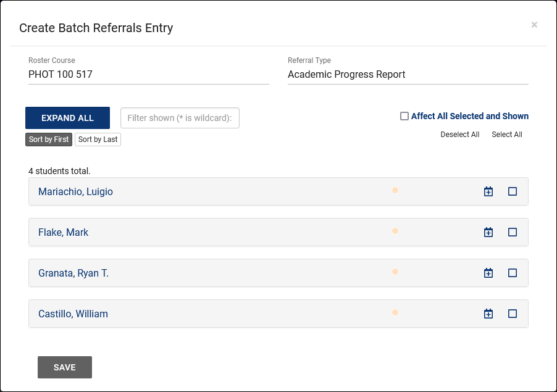Expand Flake, Mark student row
Screen dimensions: 557x392
pos(63,233)
